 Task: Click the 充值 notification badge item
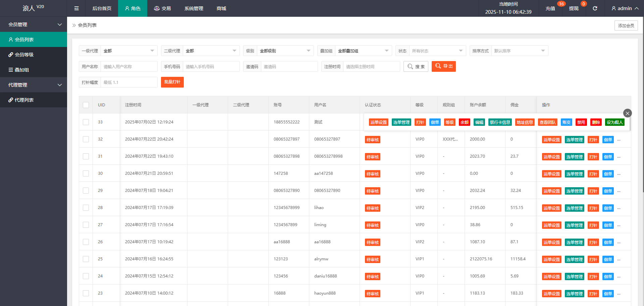pyautogui.click(x=550, y=8)
